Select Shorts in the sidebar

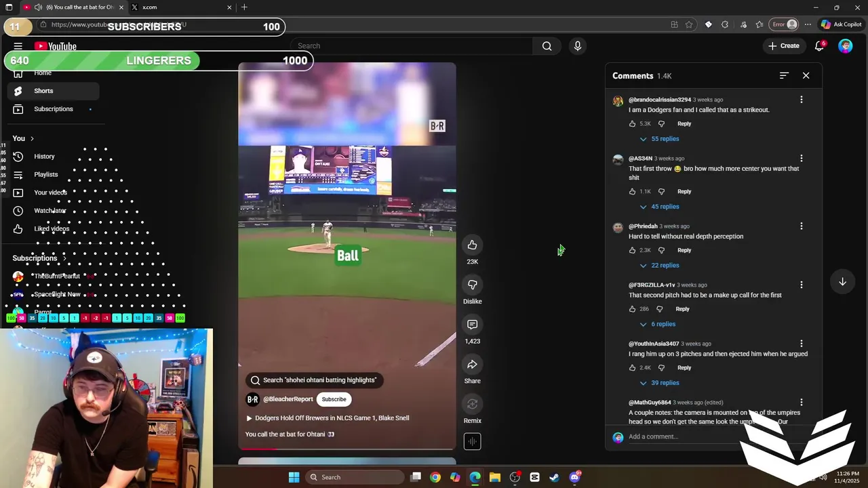[53, 91]
